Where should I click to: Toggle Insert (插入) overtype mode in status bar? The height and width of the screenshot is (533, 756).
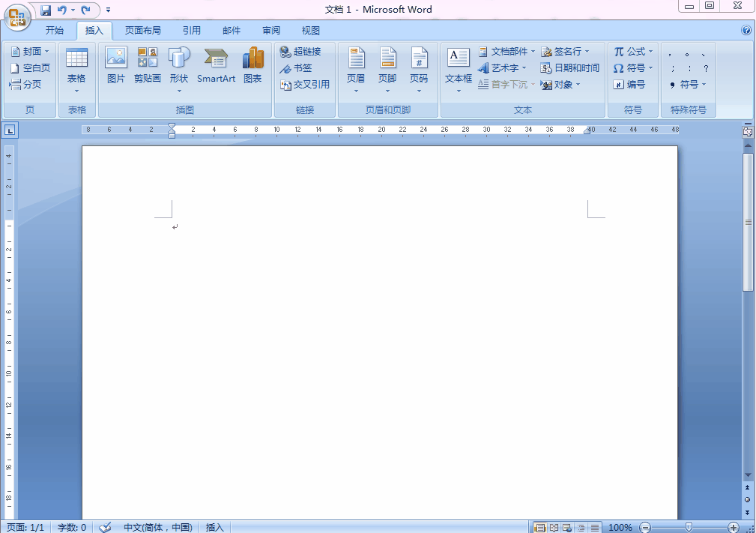point(214,527)
